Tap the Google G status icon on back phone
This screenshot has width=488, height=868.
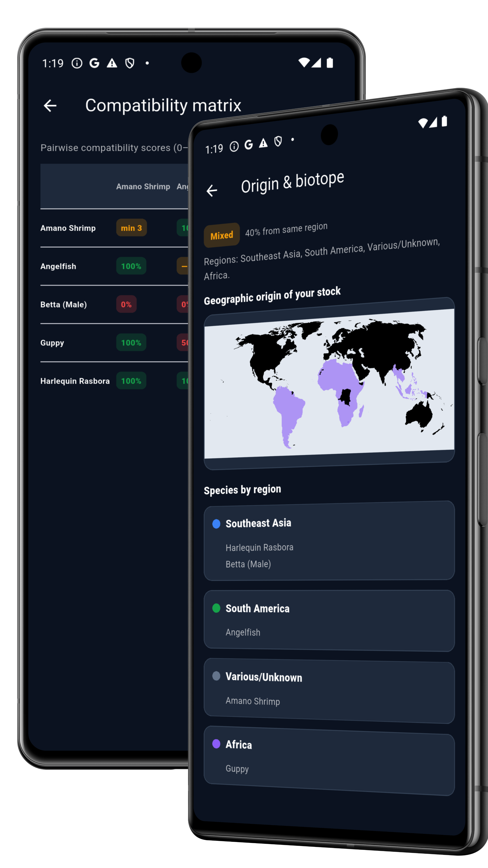94,63
